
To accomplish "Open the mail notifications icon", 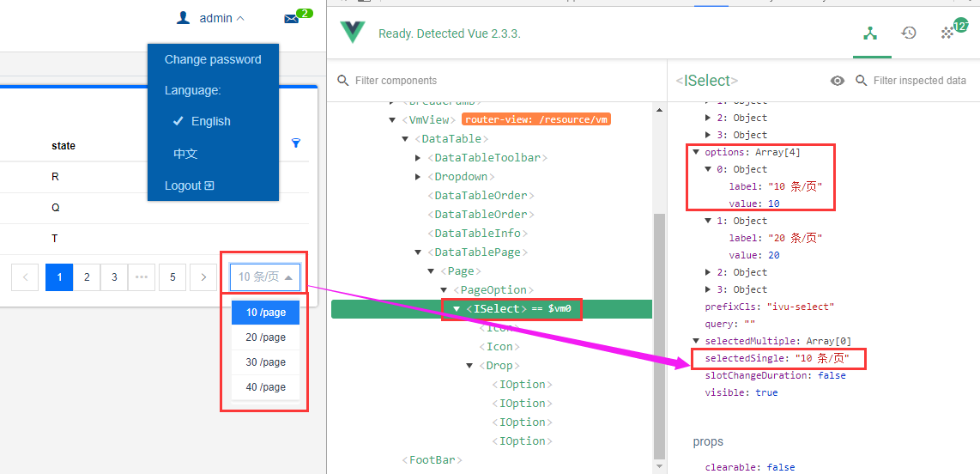I will pyautogui.click(x=291, y=19).
